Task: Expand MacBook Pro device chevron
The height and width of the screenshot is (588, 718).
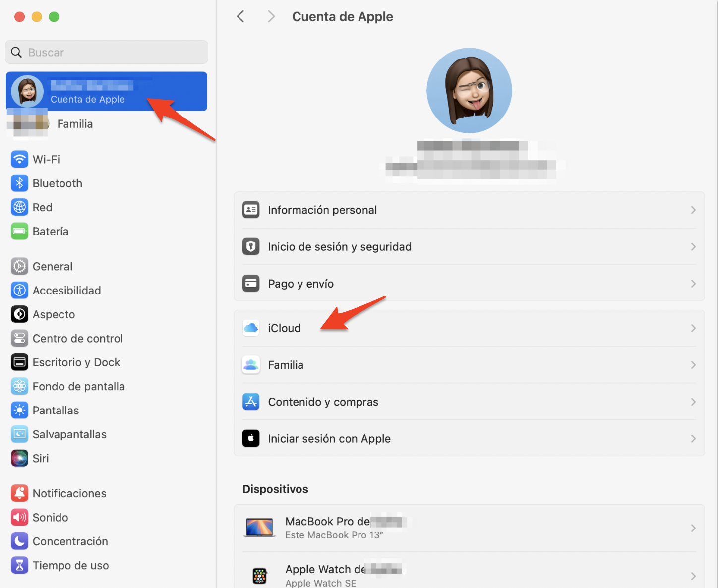Action: (x=693, y=528)
